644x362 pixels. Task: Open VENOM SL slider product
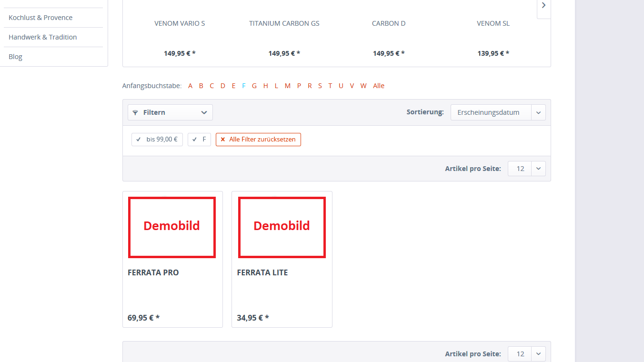click(493, 23)
